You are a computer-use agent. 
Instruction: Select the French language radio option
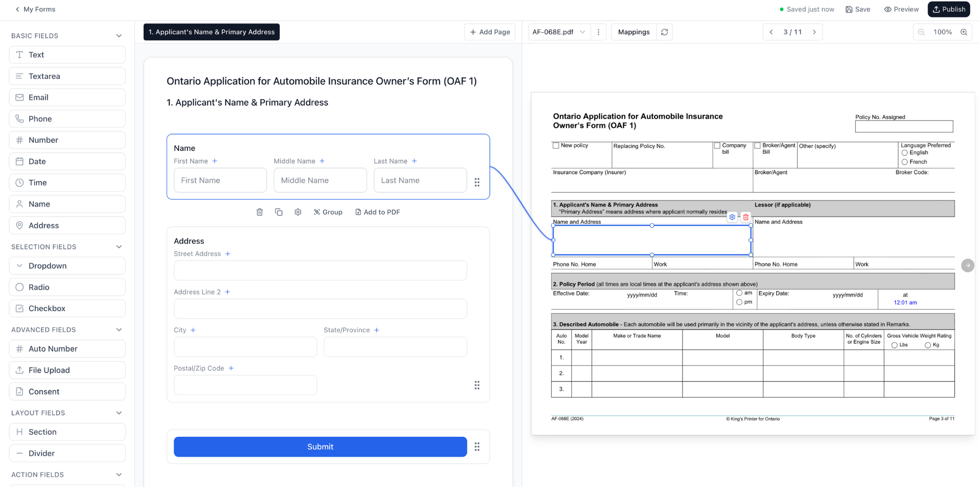click(904, 162)
